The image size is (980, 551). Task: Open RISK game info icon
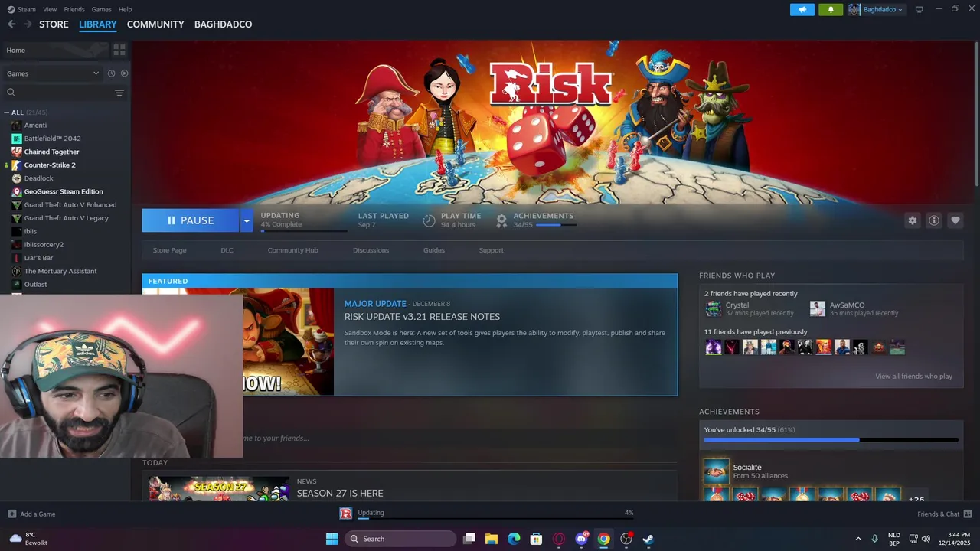point(934,220)
